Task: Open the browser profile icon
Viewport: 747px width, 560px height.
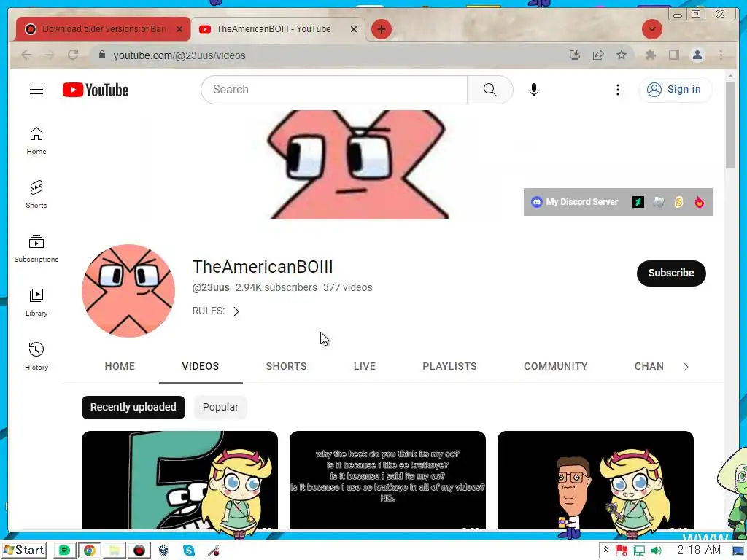Action: (697, 55)
